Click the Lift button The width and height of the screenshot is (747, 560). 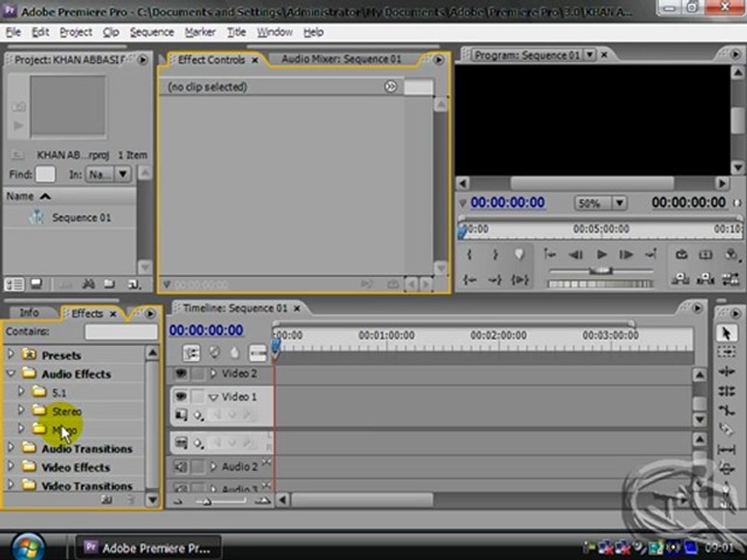[x=680, y=279]
